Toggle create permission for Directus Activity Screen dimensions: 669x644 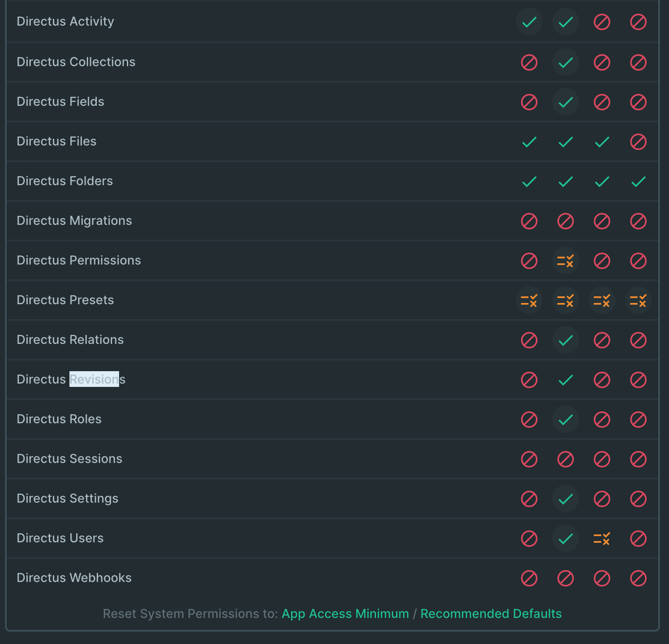coord(529,21)
